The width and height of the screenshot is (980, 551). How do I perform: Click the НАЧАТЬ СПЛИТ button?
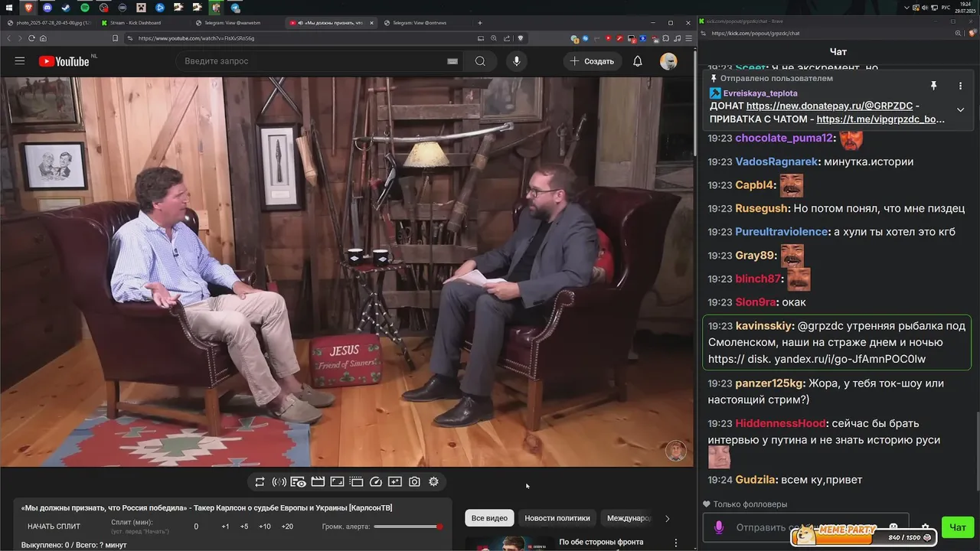pyautogui.click(x=54, y=527)
